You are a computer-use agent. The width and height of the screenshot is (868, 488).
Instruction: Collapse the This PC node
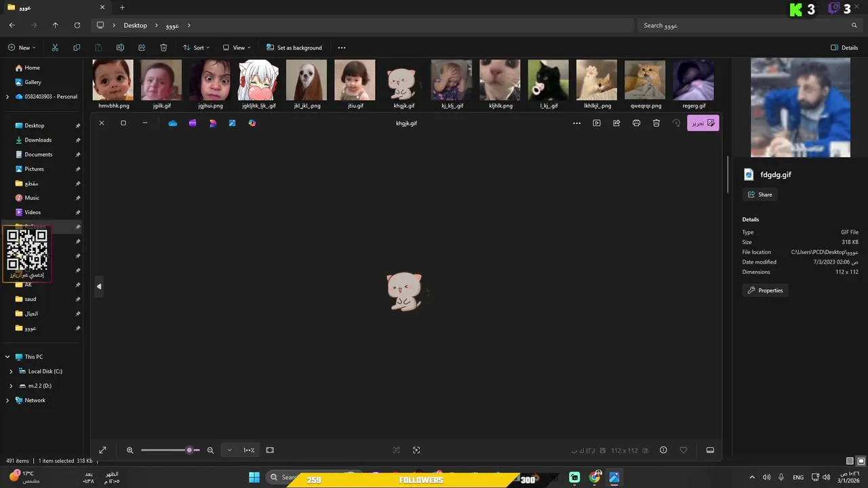pos(7,357)
